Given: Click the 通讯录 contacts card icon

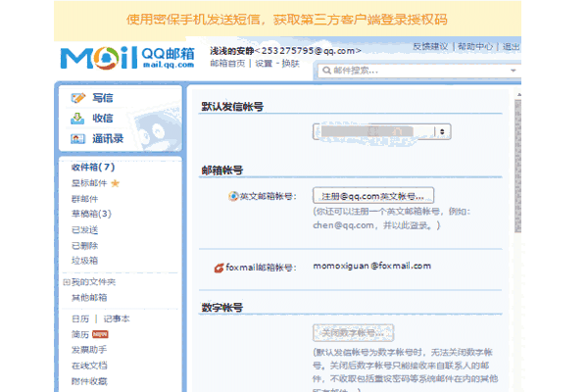Looking at the screenshot, I should point(77,139).
